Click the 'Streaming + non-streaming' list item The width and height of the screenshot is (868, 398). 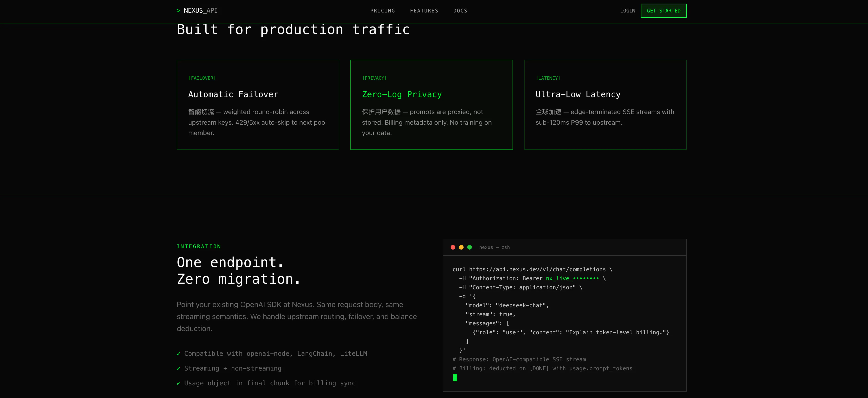233,368
